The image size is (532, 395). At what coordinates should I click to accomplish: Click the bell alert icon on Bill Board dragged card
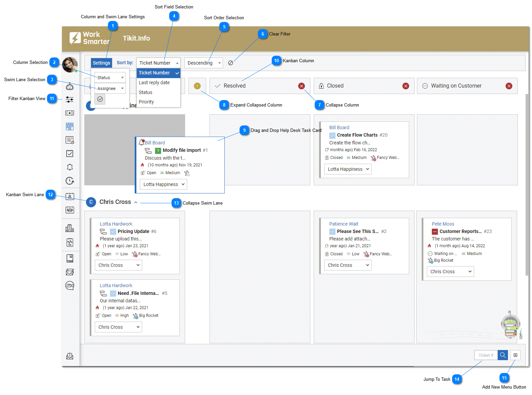point(142,142)
